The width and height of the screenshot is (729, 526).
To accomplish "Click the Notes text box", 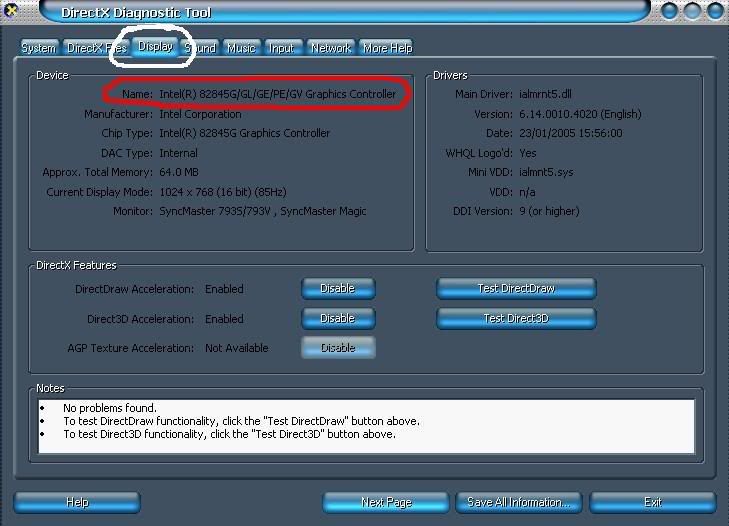I will point(366,426).
